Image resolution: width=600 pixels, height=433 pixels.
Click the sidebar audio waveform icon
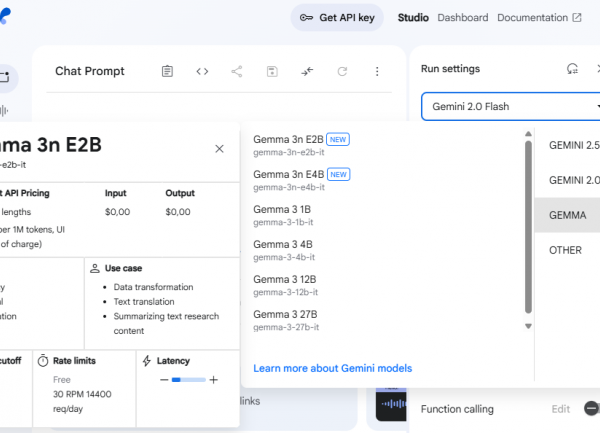pyautogui.click(x=4, y=111)
